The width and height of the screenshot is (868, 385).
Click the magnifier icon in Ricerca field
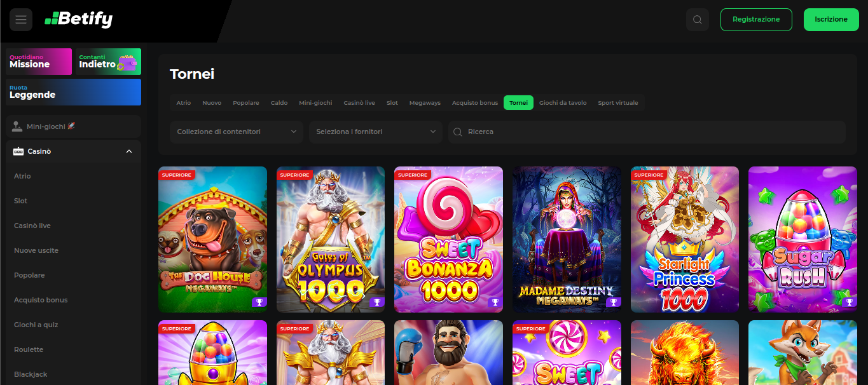pos(457,132)
